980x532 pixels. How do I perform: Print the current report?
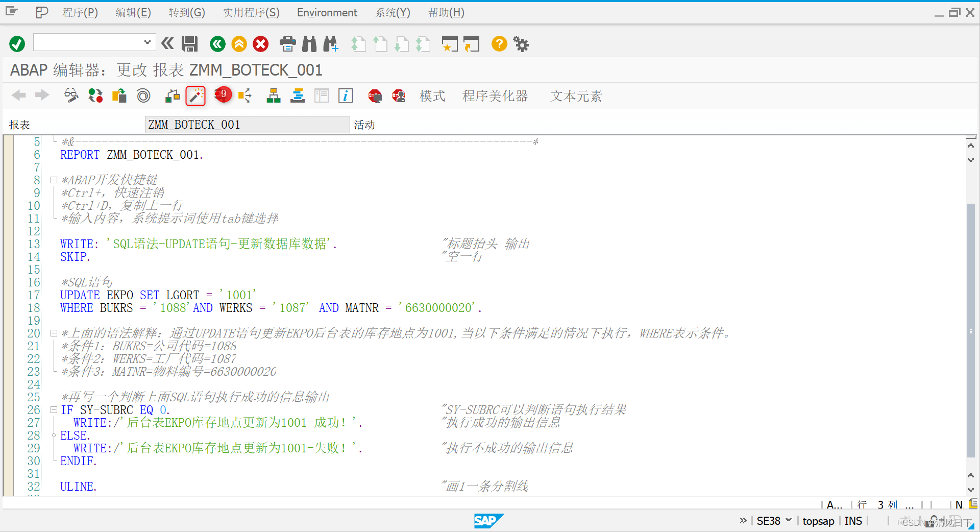[287, 44]
